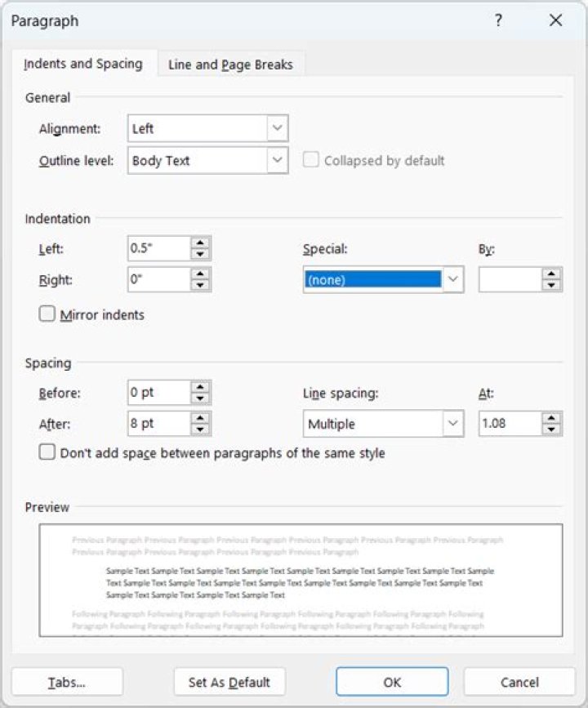Viewport: 588px width, 708px height.
Task: Increase Before spacing with up arrow
Action: tap(200, 387)
